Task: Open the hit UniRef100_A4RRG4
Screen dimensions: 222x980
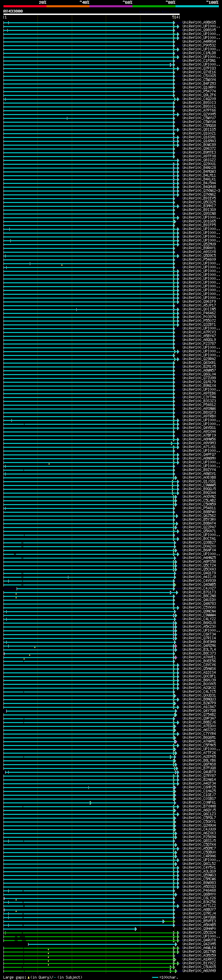Action: [x=199, y=41]
